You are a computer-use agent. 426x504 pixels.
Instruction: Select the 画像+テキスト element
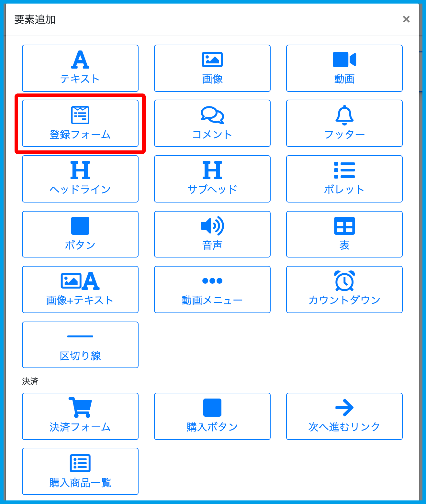(x=80, y=290)
